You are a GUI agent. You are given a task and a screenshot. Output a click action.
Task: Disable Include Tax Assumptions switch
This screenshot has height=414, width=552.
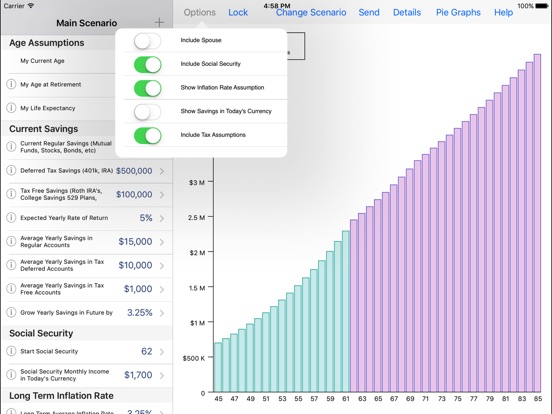148,136
